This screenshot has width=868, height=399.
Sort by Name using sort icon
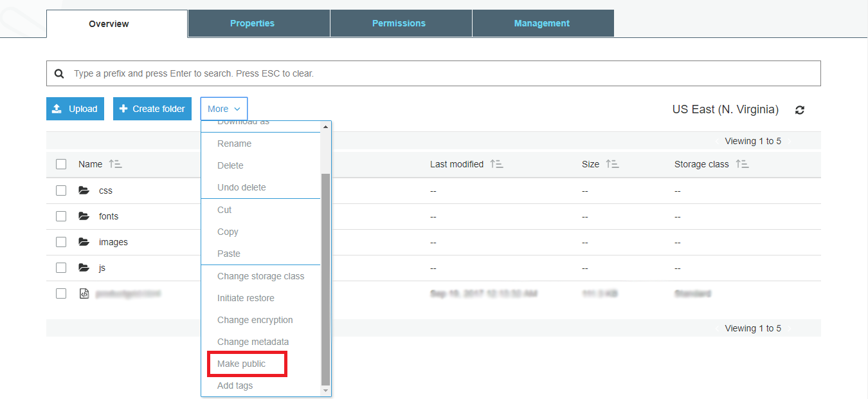(116, 164)
